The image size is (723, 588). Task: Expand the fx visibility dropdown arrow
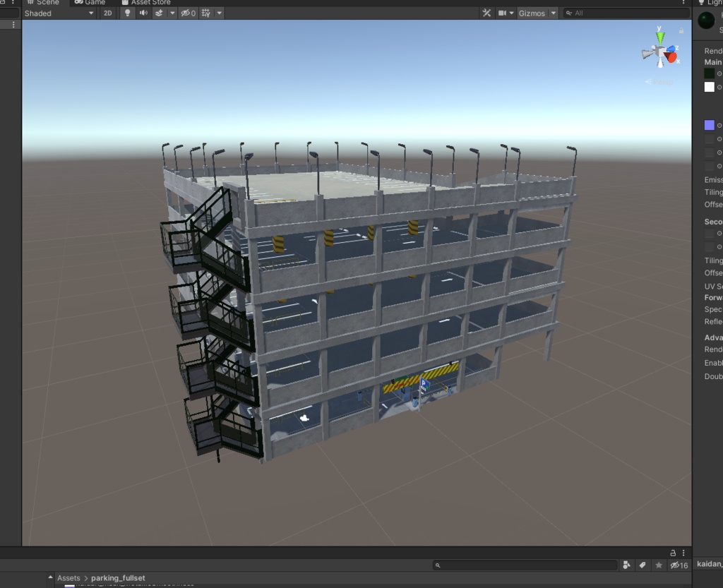[172, 13]
